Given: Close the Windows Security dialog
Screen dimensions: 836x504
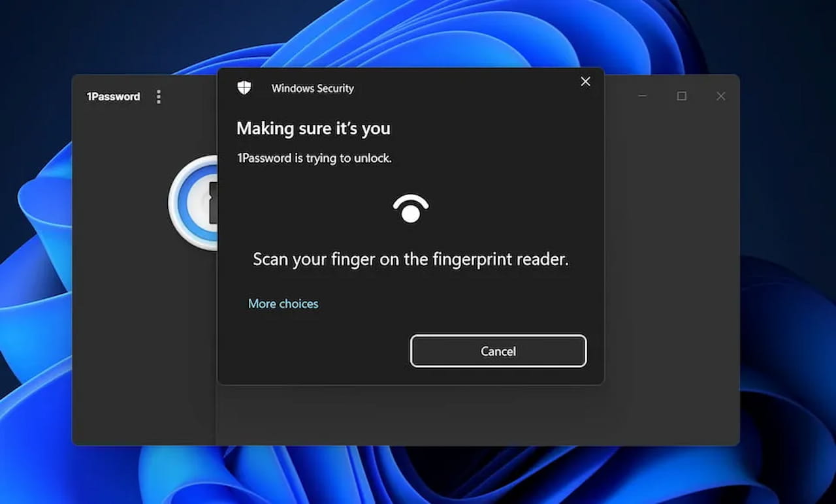Looking at the screenshot, I should click(585, 82).
